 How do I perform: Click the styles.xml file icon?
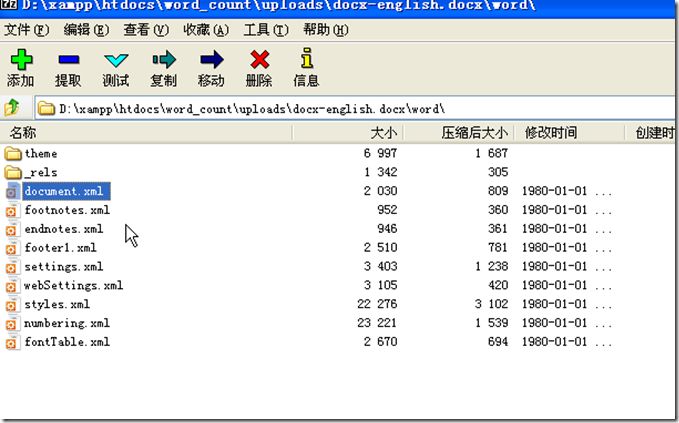12,305
